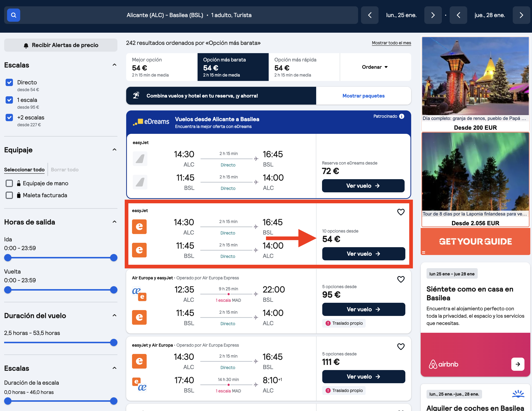Collapse the Duración del vuelo section
Viewport: 532px width, 411px height.
[114, 315]
